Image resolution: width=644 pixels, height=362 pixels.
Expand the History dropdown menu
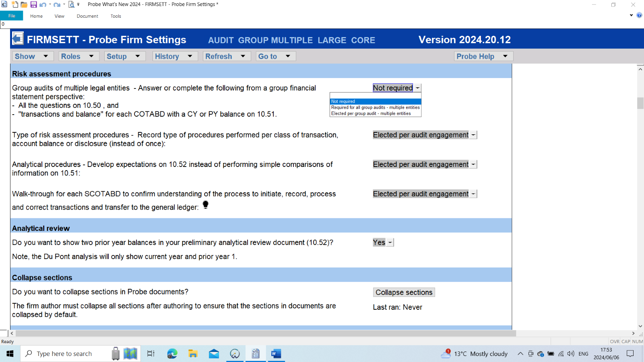click(x=175, y=56)
